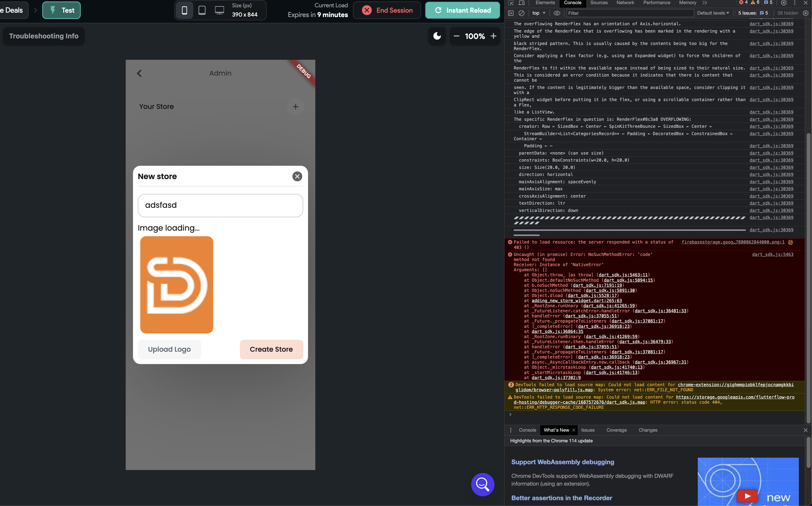Select the tablet preview size icon
Viewport: 812px width, 506px height.
tap(202, 10)
